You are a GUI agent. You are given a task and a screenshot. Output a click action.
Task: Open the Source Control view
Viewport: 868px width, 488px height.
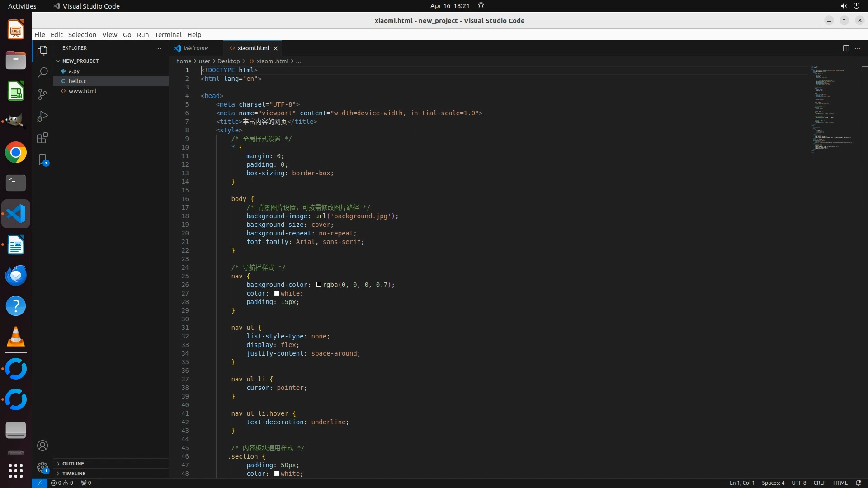42,94
